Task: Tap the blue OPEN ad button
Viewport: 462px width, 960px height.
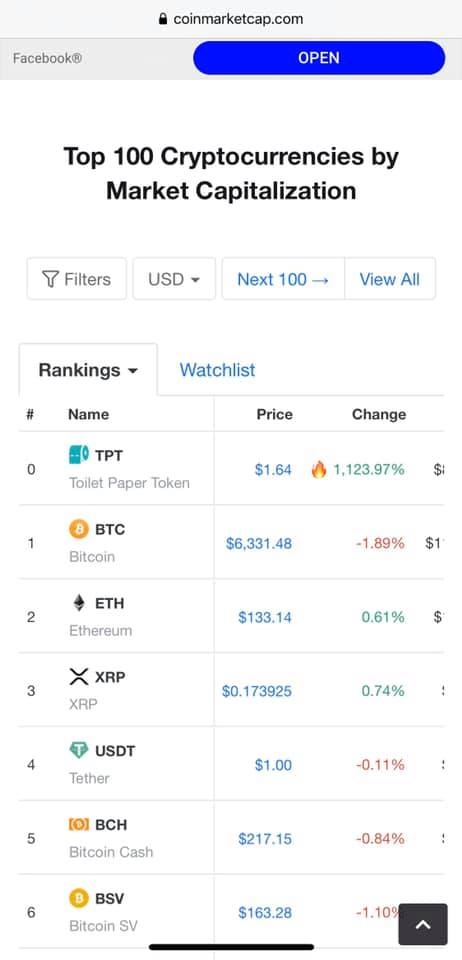Action: tap(319, 58)
